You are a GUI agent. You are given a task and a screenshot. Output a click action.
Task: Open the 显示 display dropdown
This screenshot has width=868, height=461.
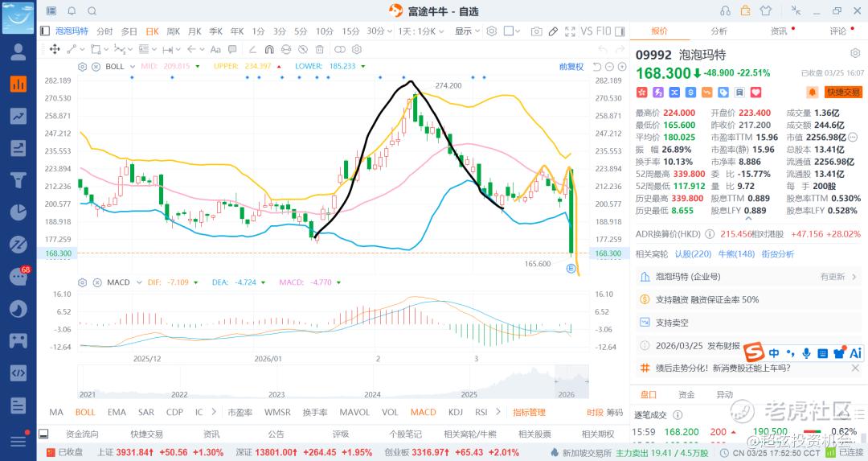point(467,31)
